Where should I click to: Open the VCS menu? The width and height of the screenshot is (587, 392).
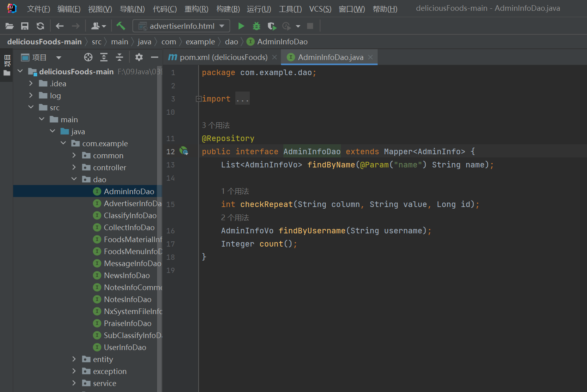pos(320,9)
